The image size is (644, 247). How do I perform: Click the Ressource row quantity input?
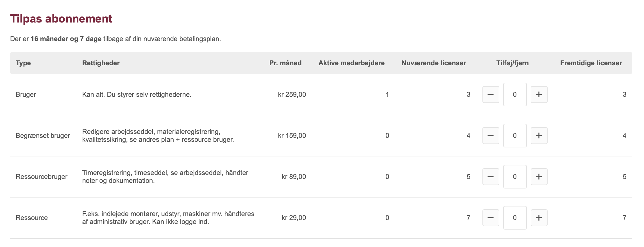[x=515, y=218]
